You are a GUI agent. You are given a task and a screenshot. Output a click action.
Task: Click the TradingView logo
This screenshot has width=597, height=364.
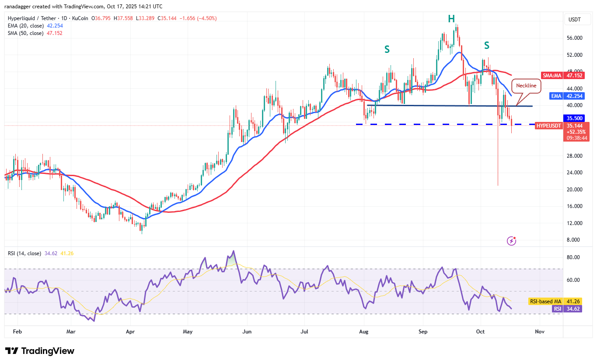(x=38, y=350)
